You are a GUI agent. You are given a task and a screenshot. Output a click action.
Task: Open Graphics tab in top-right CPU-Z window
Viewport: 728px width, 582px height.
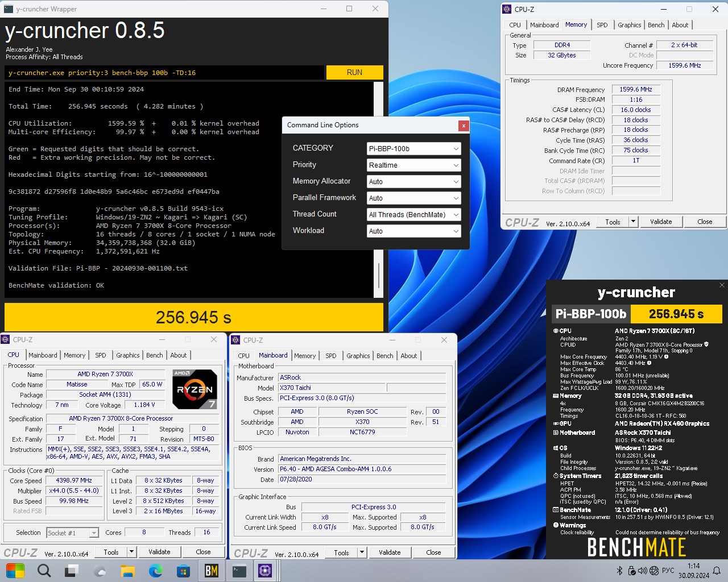pos(629,25)
